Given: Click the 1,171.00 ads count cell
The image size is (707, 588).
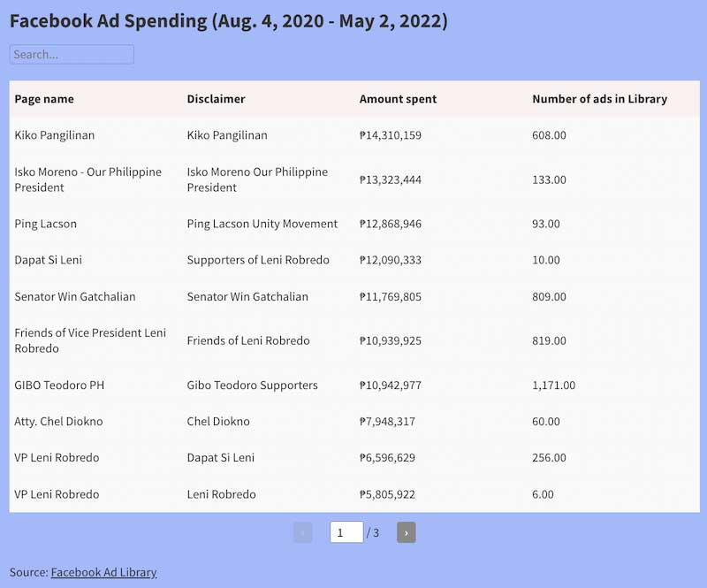Looking at the screenshot, I should point(554,385).
